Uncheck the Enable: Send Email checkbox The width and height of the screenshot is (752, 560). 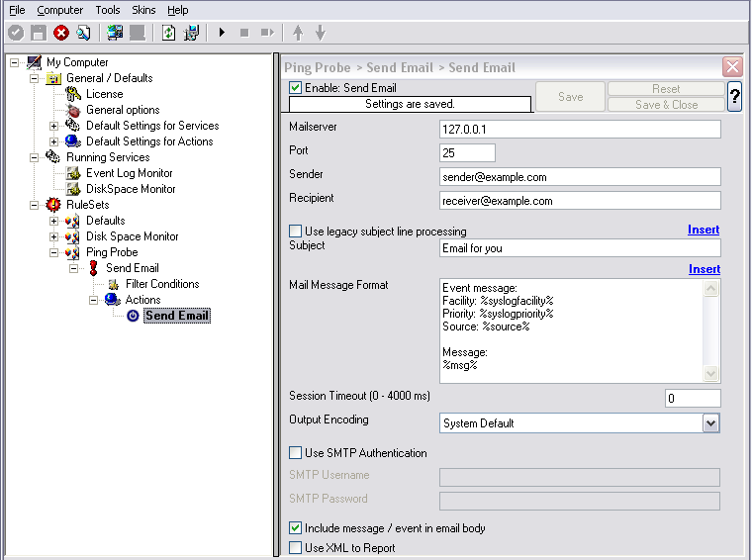tap(296, 88)
